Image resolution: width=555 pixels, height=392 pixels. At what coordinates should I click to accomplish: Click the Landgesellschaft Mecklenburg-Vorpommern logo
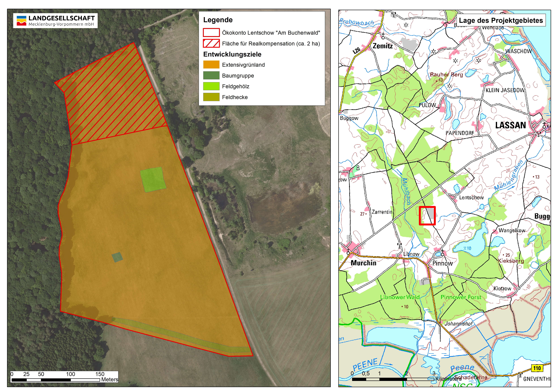tap(55, 21)
